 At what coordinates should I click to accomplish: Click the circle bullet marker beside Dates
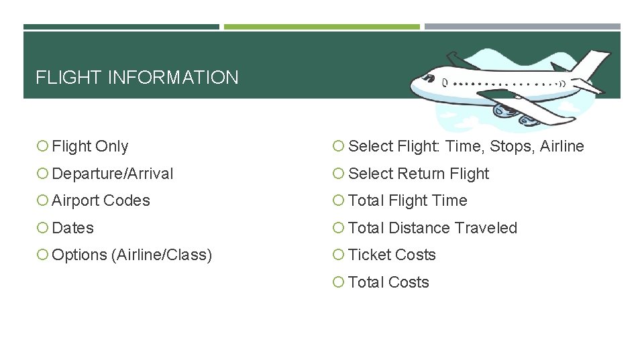42,228
